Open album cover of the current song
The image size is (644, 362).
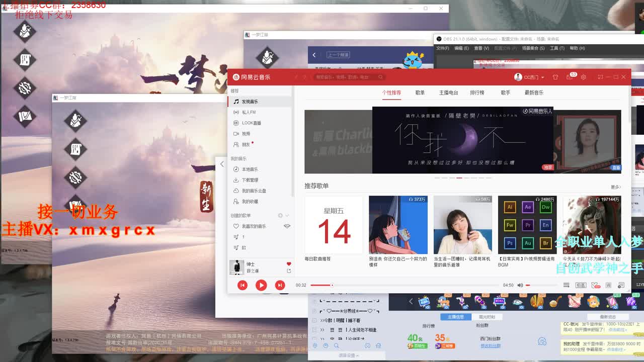[x=236, y=267]
